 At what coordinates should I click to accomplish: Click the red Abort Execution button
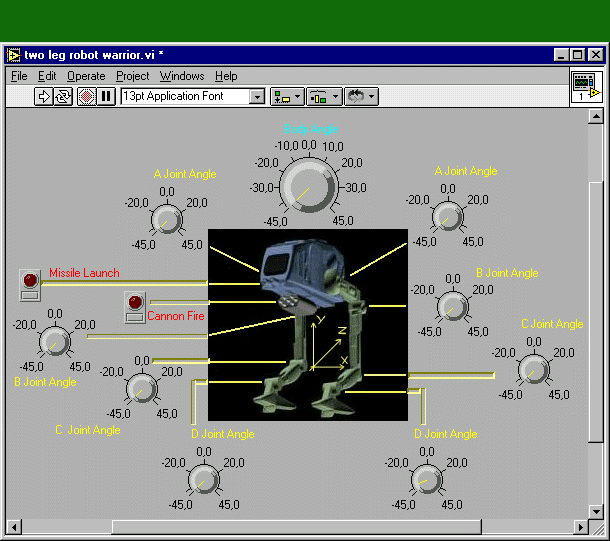tap(86, 96)
